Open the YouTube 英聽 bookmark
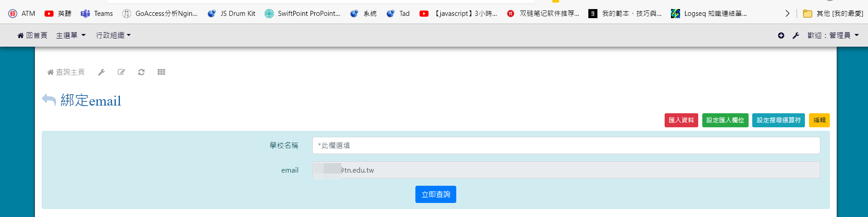 pos(58,14)
